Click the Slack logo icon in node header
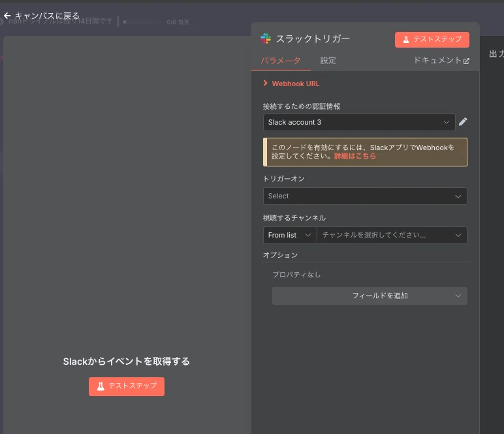504x434 pixels. [266, 39]
